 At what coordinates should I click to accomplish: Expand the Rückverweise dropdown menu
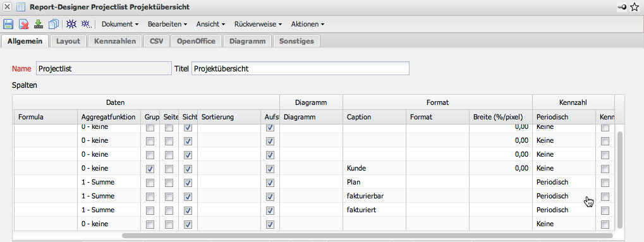coord(258,24)
